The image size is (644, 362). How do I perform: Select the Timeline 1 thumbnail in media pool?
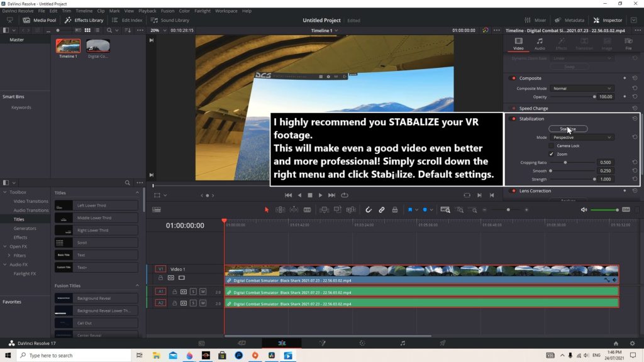pyautogui.click(x=68, y=46)
